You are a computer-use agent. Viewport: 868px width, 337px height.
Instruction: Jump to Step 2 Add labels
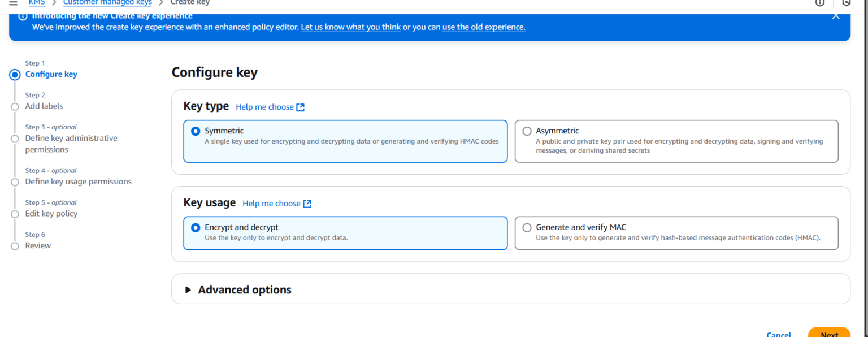(x=44, y=106)
